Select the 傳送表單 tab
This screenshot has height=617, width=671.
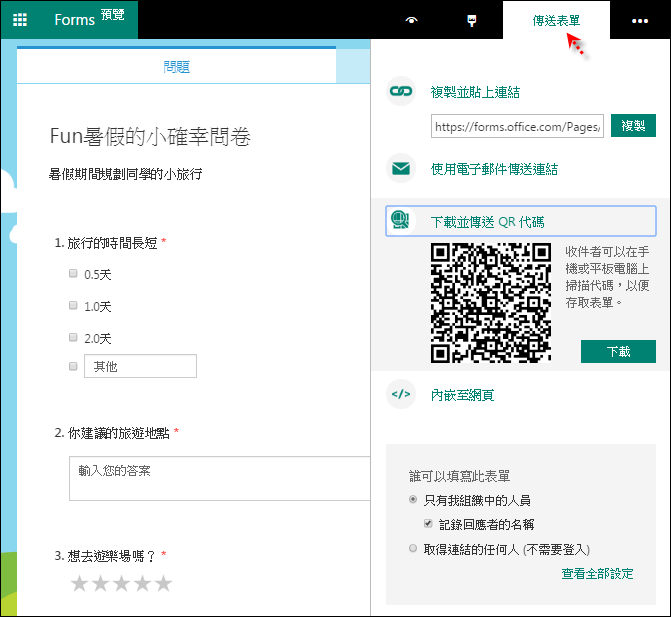[x=556, y=20]
